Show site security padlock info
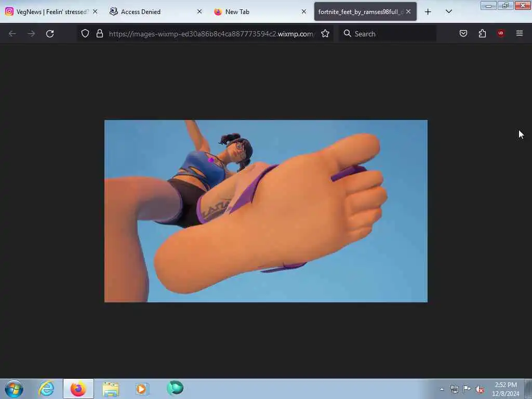The height and width of the screenshot is (399, 532). pos(99,33)
